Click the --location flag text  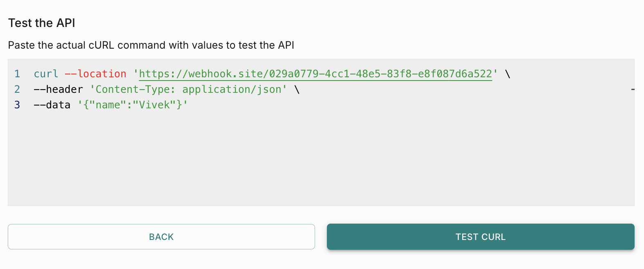point(96,74)
